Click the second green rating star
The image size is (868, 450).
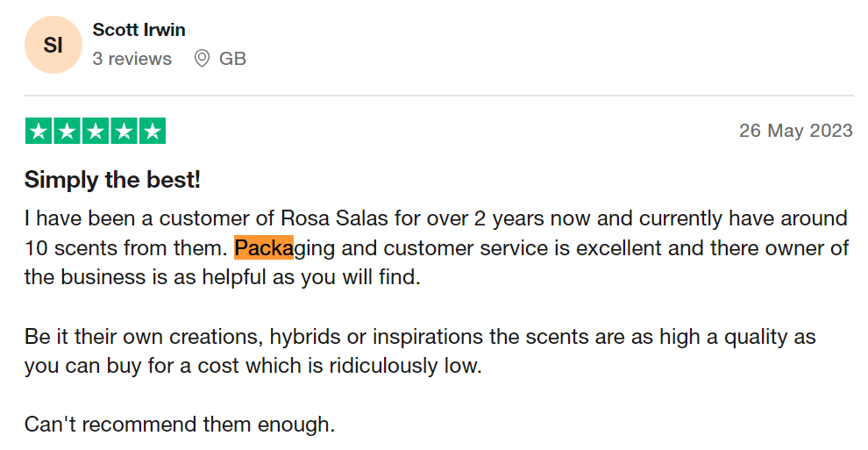[x=67, y=132]
